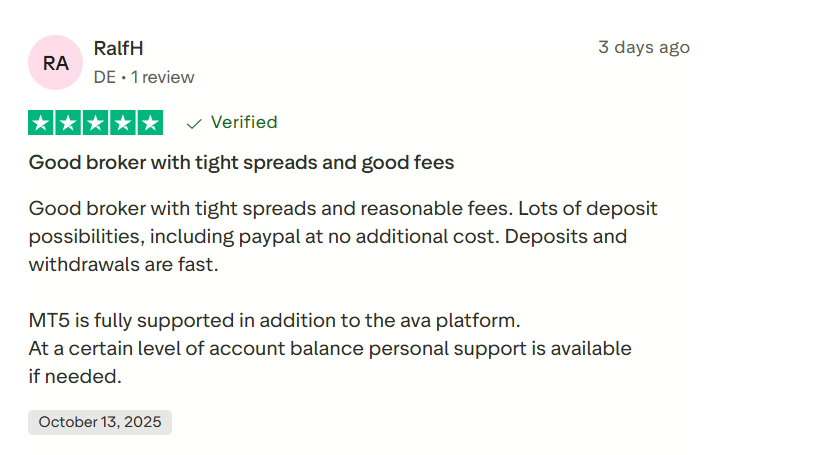Click the Verified checkmark icon
The width and height of the screenshot is (814, 455).
pos(194,123)
